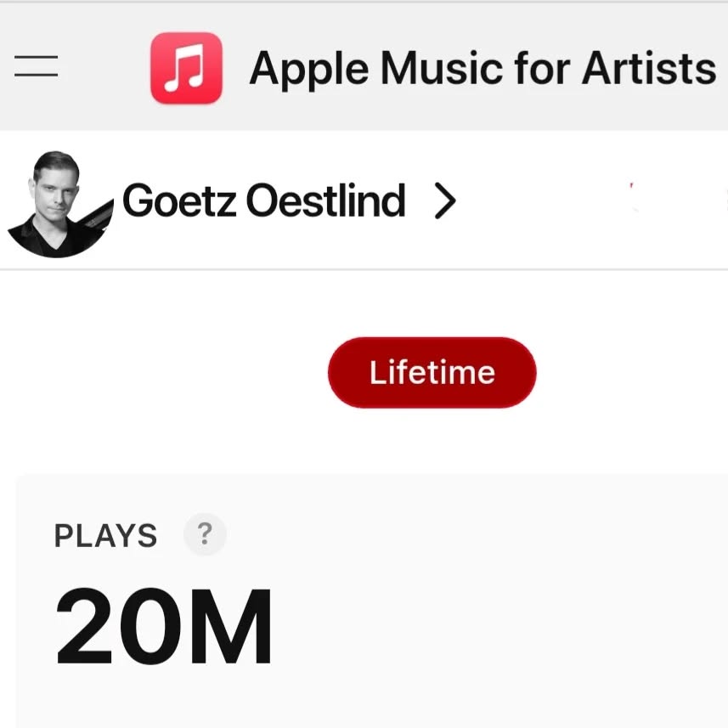Viewport: 728px width, 728px height.
Task: Open artist profile via the avatar photo
Action: coord(56,200)
